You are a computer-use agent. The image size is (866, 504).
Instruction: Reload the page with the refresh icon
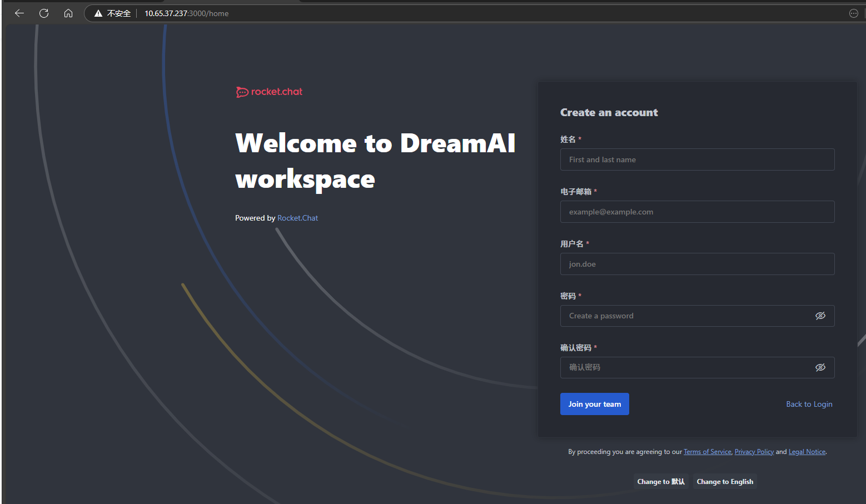[44, 13]
